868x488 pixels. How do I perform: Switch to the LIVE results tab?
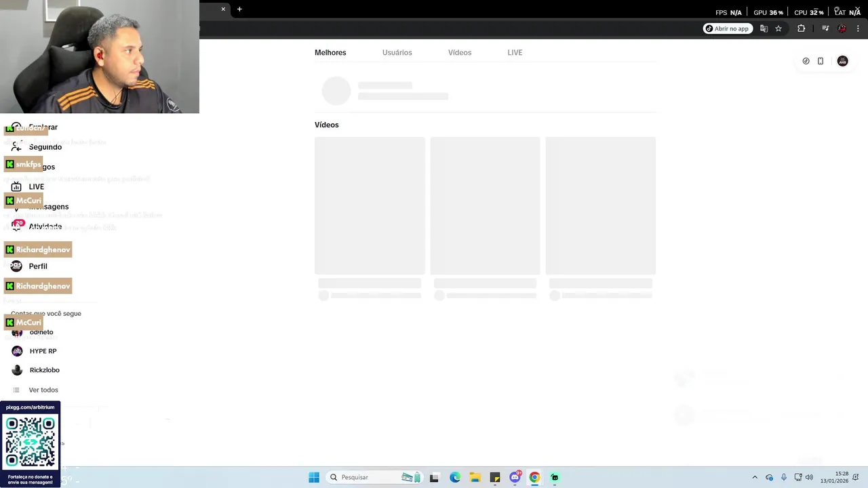pos(515,52)
